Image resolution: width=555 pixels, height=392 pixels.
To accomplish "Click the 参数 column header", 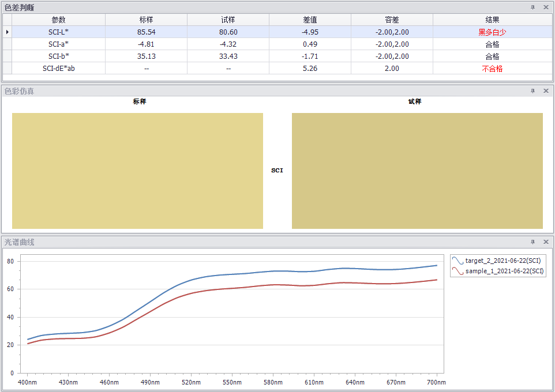I will (58, 20).
